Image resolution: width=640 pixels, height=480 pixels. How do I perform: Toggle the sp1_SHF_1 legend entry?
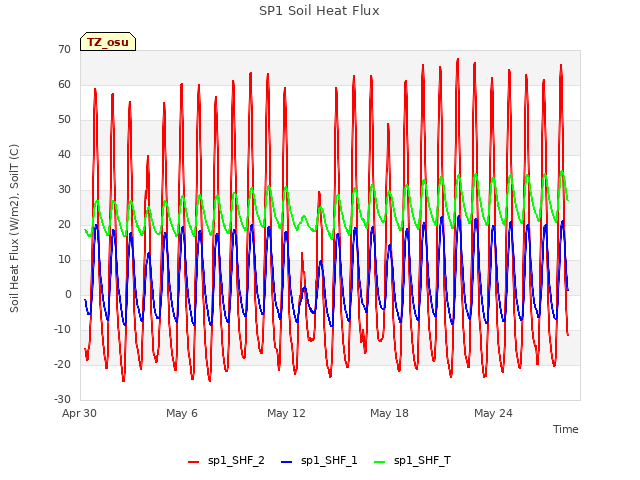(319, 461)
